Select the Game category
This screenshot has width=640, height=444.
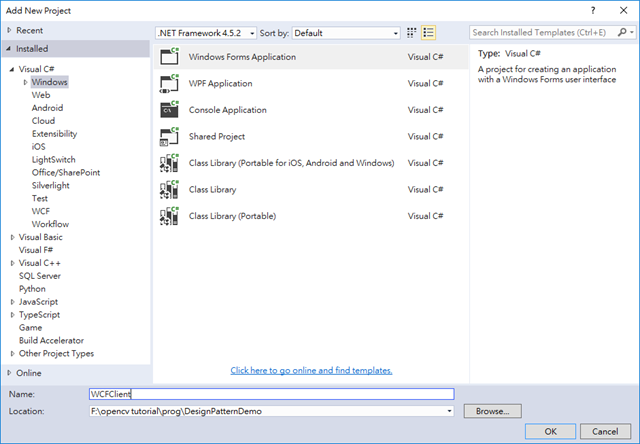[30, 328]
